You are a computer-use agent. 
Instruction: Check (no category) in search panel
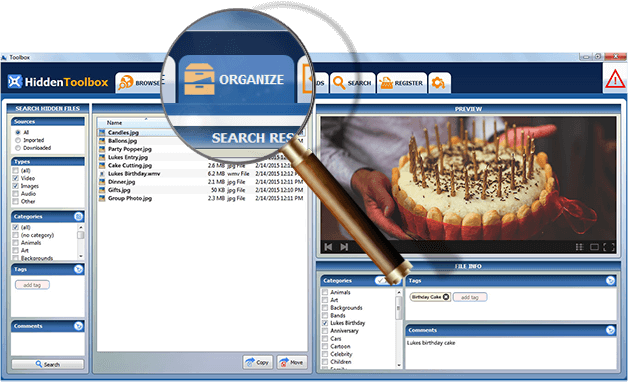(x=16, y=235)
